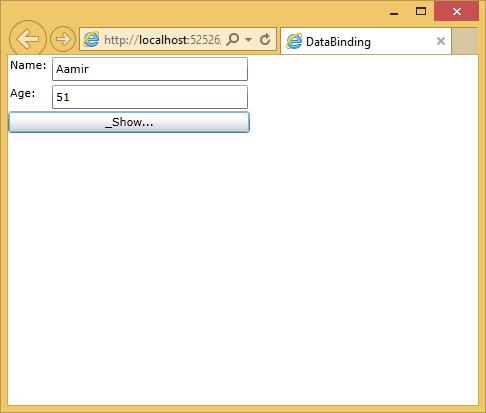Go back using the browser Back arrow

tap(28, 39)
